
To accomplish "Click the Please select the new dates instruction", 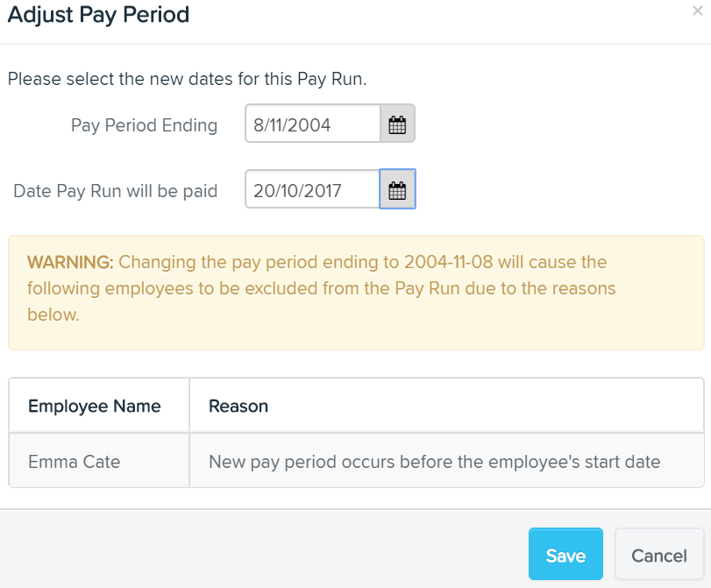I will click(x=187, y=79).
